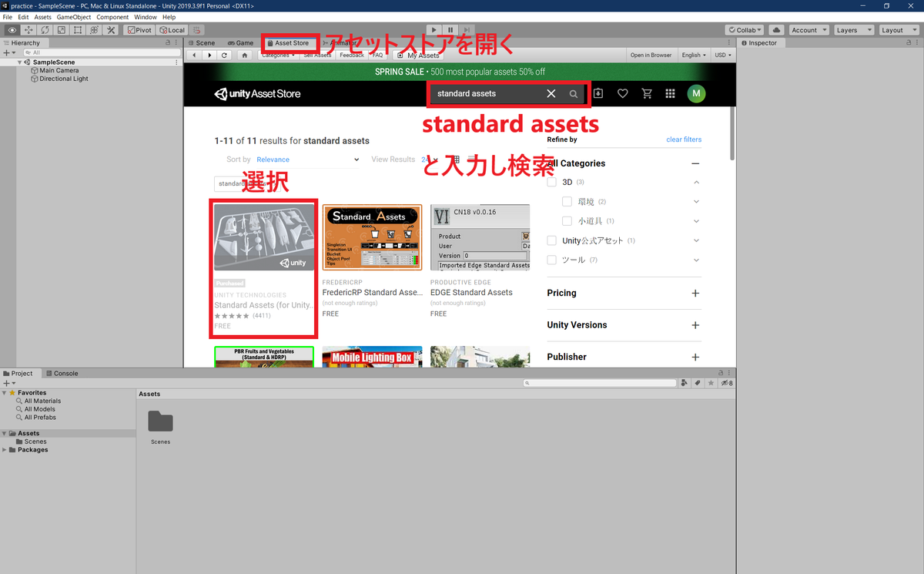The image size is (924, 574).
Task: Open the Sort by Relevance dropdown
Action: click(308, 159)
